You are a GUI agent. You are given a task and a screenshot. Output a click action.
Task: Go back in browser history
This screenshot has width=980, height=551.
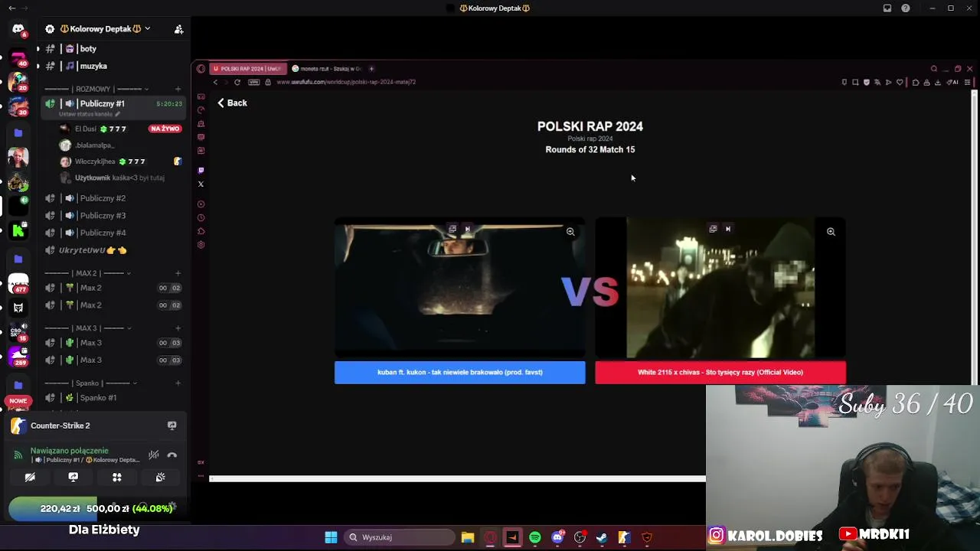coord(215,82)
